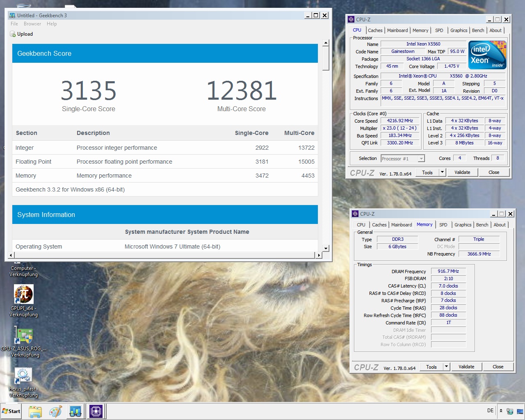The height and width of the screenshot is (420, 525).
Task: Click the Geekbench vertical scrollbar thumb
Action: click(x=326, y=58)
